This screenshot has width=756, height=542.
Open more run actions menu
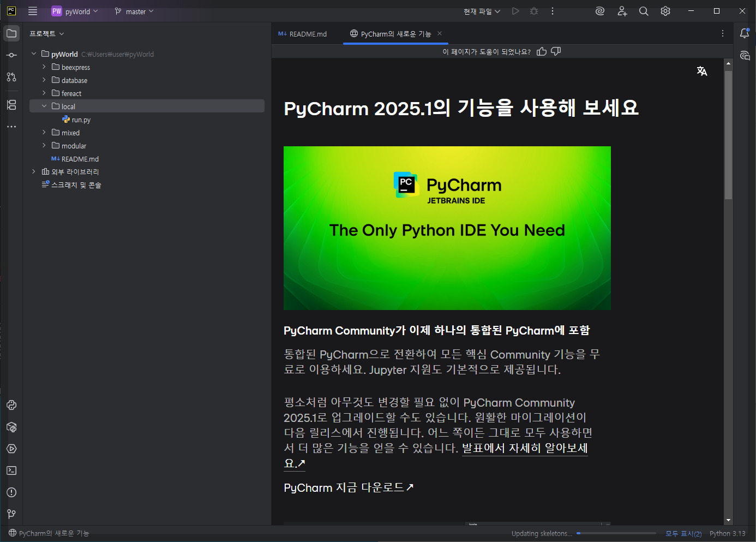pos(553,11)
